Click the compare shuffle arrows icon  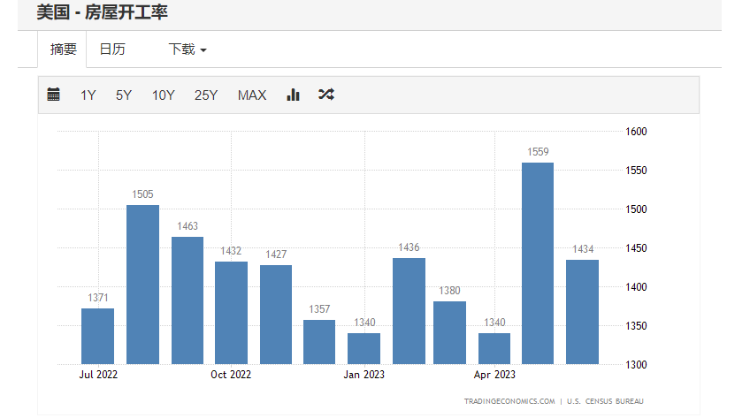coord(326,95)
